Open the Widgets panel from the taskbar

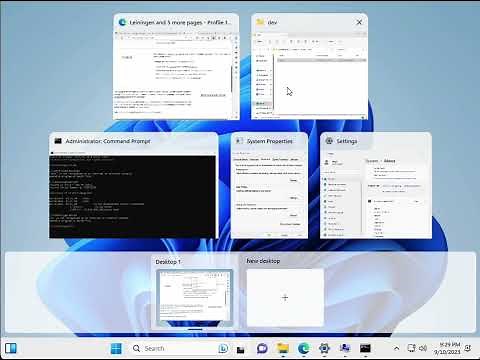(11, 348)
